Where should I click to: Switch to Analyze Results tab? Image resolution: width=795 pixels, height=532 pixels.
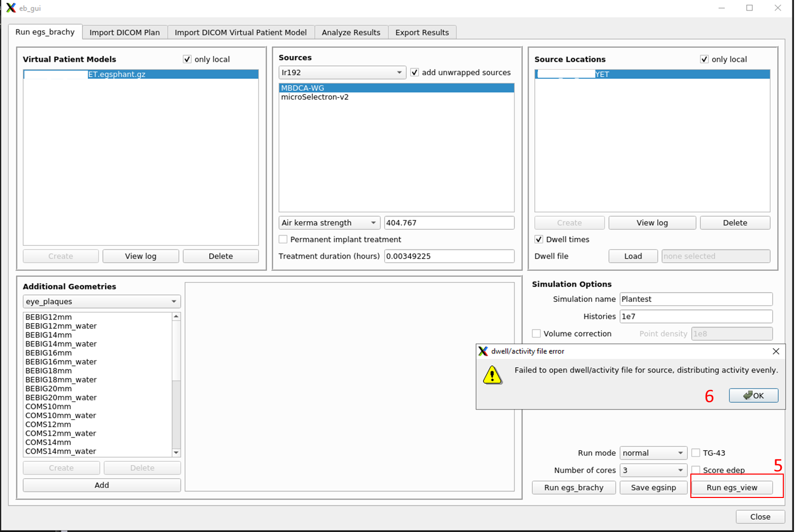[x=351, y=33]
